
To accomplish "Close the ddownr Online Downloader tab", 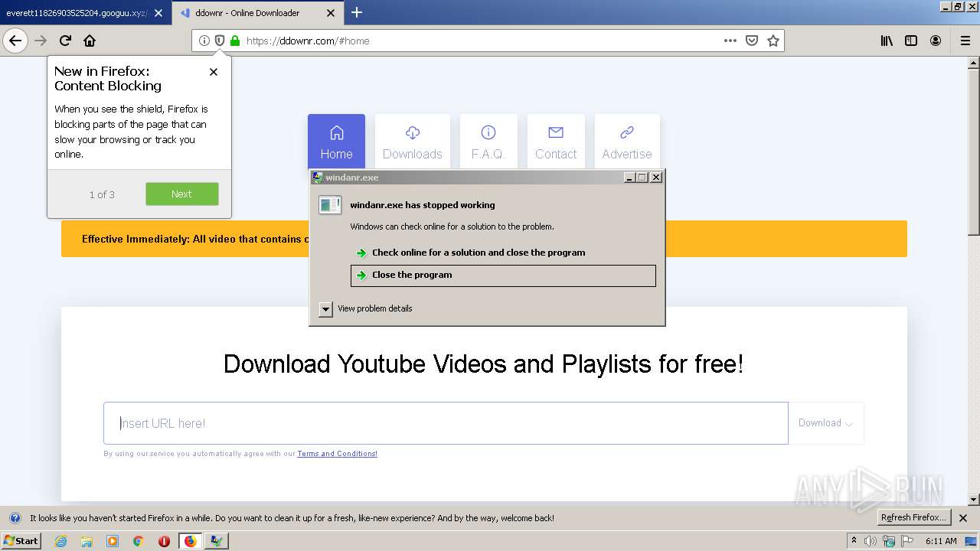I will tap(331, 13).
